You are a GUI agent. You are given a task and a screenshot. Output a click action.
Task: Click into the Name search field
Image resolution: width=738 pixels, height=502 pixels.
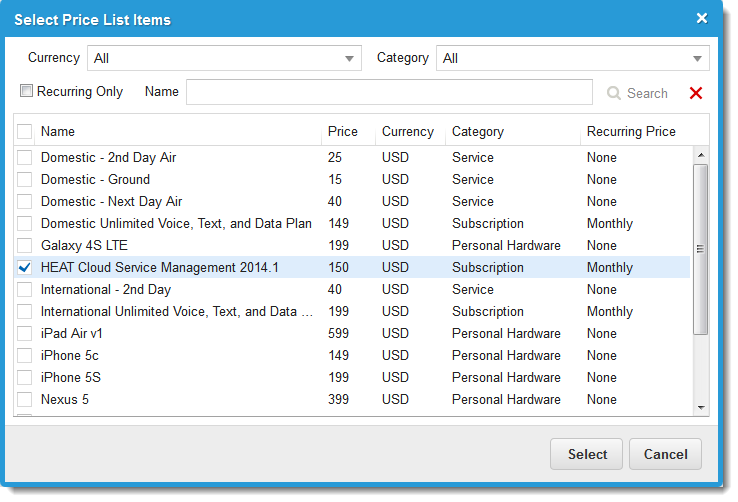tap(388, 93)
